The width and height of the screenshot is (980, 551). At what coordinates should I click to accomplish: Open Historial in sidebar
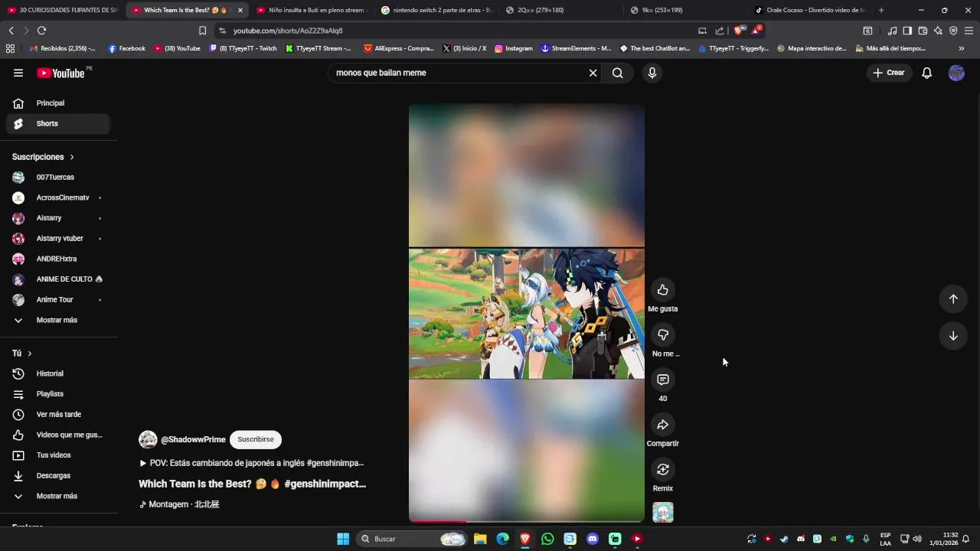(x=58, y=373)
